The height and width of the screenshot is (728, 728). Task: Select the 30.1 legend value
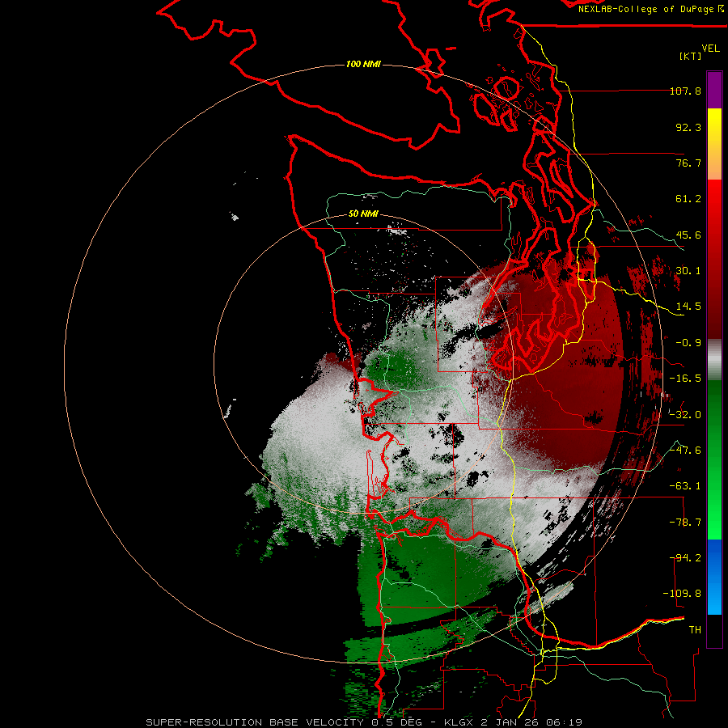coord(688,271)
